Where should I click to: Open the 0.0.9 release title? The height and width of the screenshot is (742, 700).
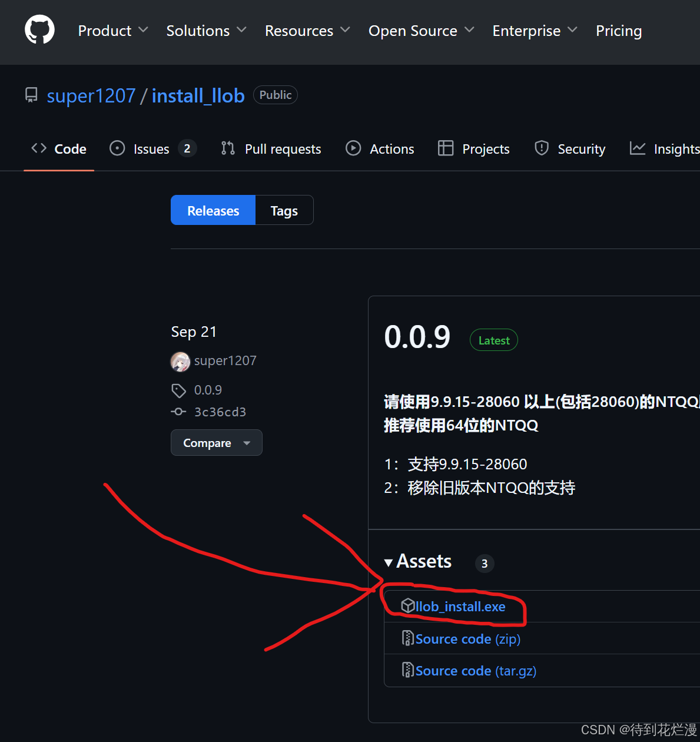[417, 337]
